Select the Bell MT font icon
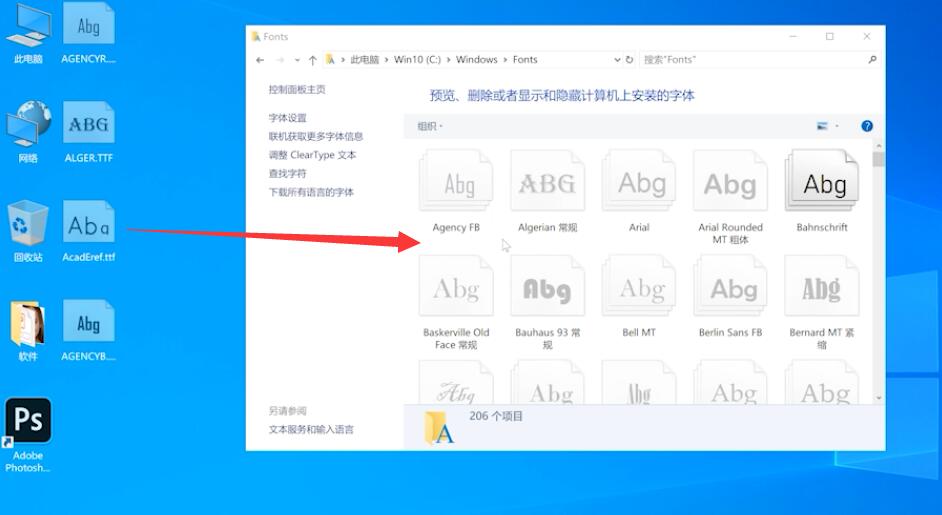The image size is (942, 515). pos(639,286)
